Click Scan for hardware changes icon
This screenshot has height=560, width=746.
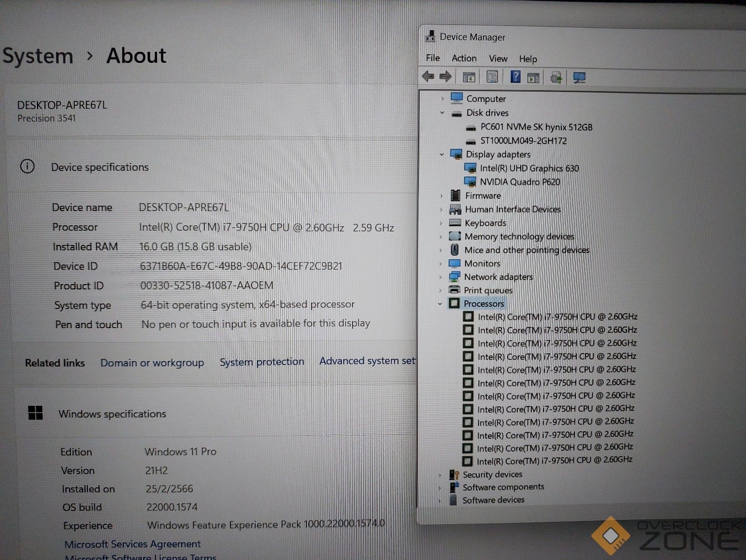(579, 77)
